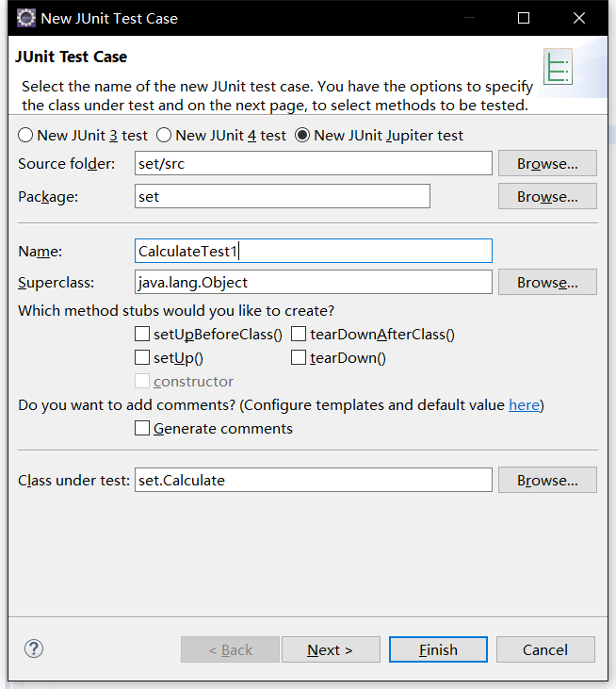Click the Next > button
Image resolution: width=616 pixels, height=689 pixels.
coord(331,649)
